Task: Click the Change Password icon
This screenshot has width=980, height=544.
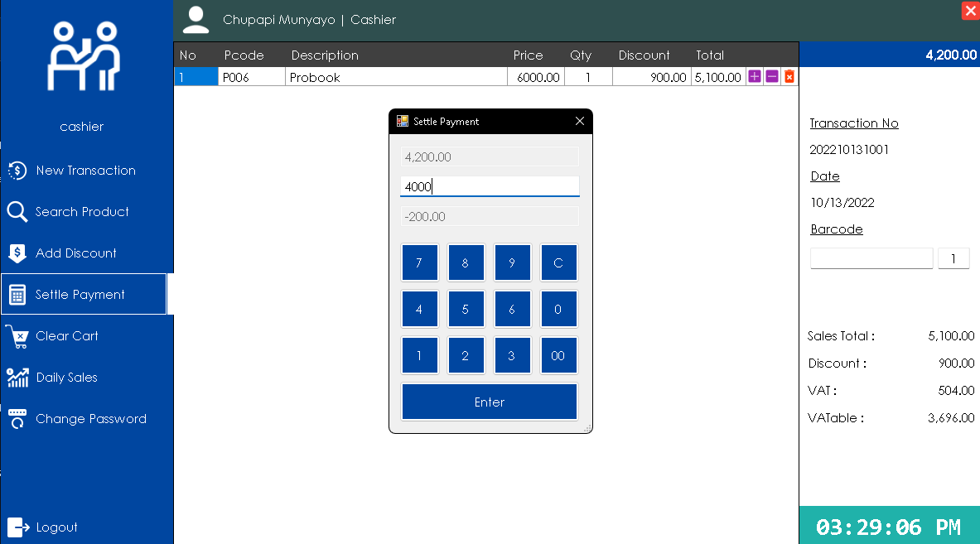Action: [x=17, y=418]
